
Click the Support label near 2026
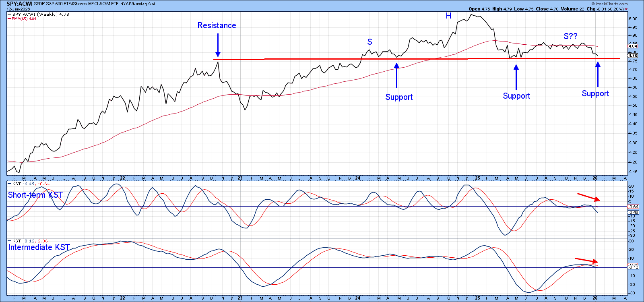click(x=595, y=93)
